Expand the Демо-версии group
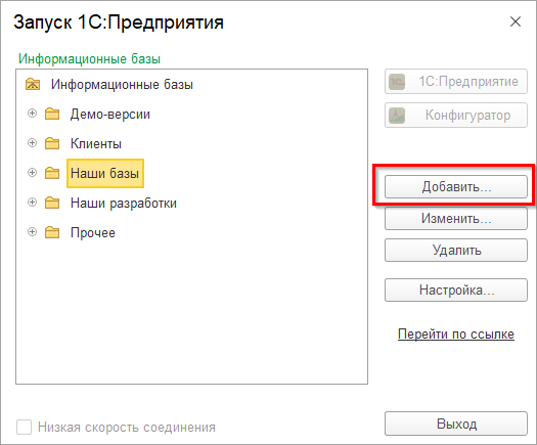The width and height of the screenshot is (537, 445). 32,113
